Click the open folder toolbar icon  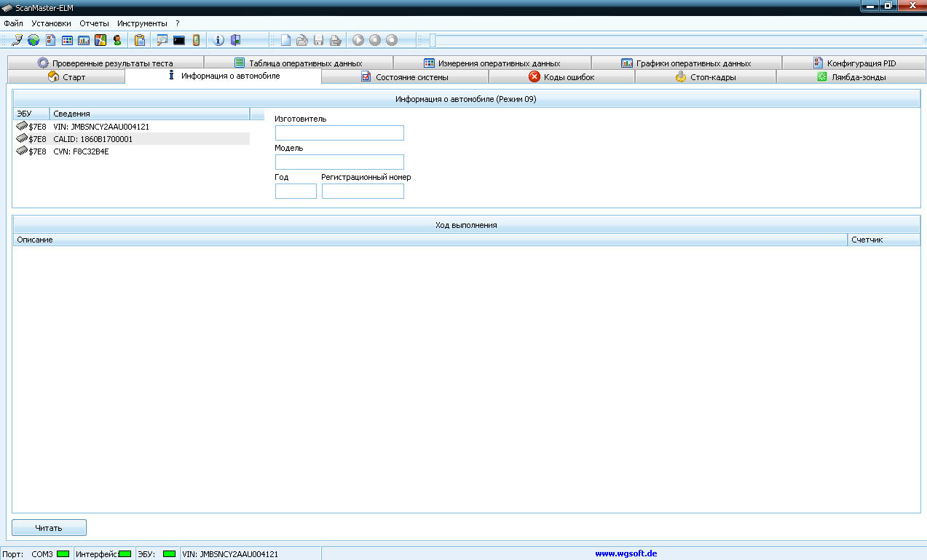coord(302,40)
